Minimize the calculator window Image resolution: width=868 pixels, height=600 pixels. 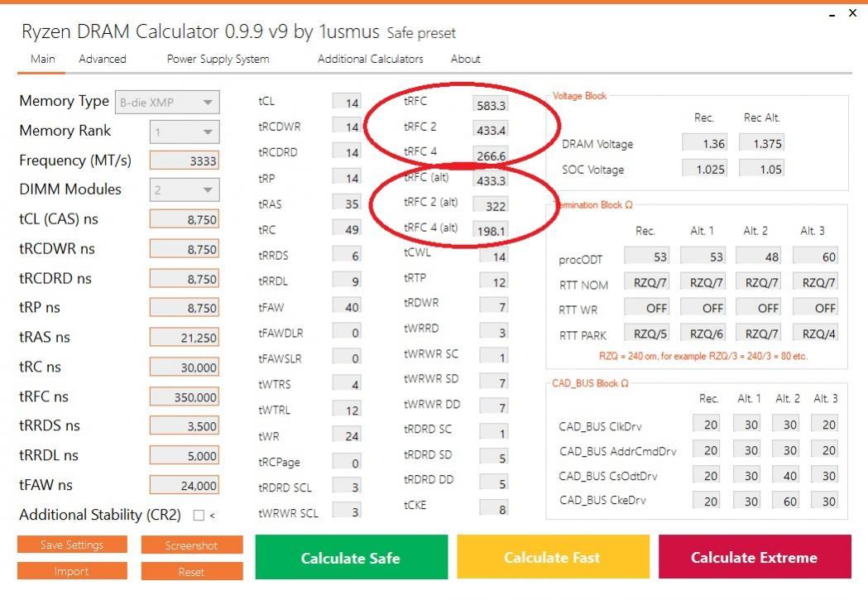832,15
